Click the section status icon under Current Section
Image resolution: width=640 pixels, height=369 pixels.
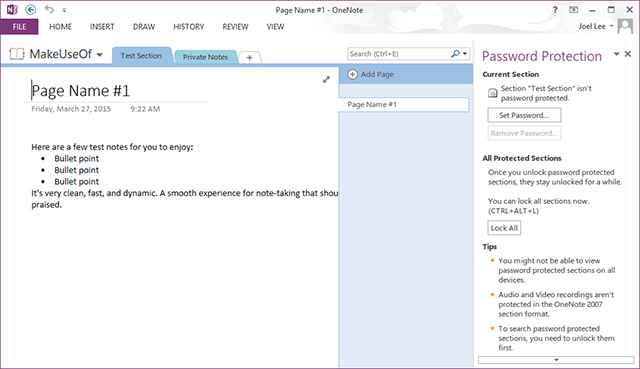[x=493, y=93]
